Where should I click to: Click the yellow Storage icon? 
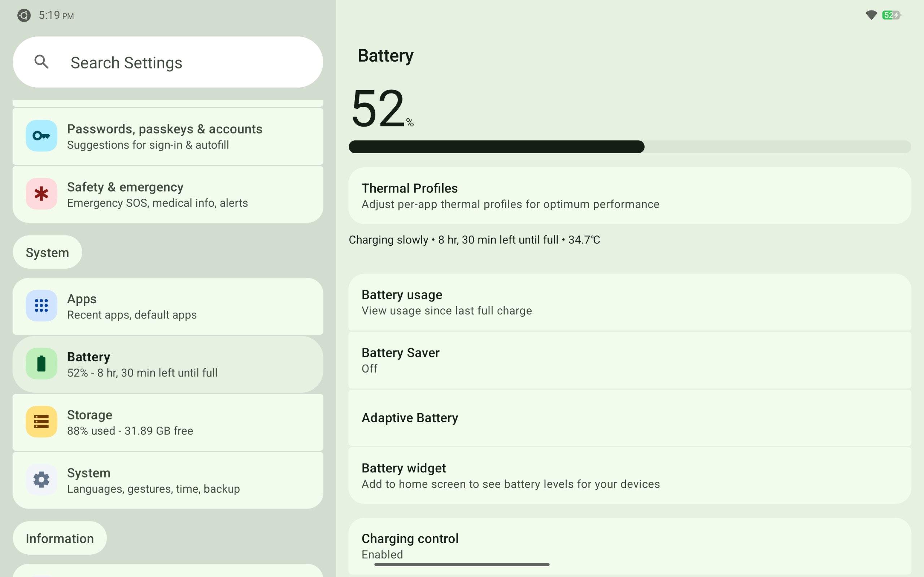click(41, 422)
